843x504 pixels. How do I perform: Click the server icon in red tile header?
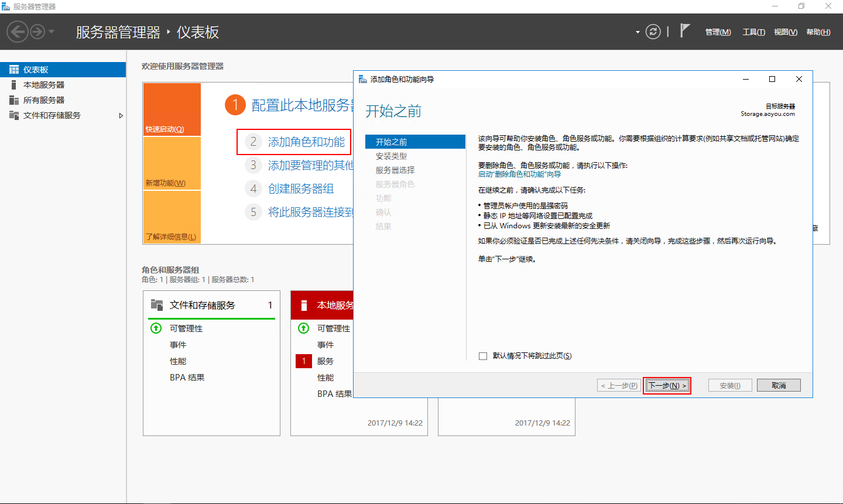tap(304, 305)
